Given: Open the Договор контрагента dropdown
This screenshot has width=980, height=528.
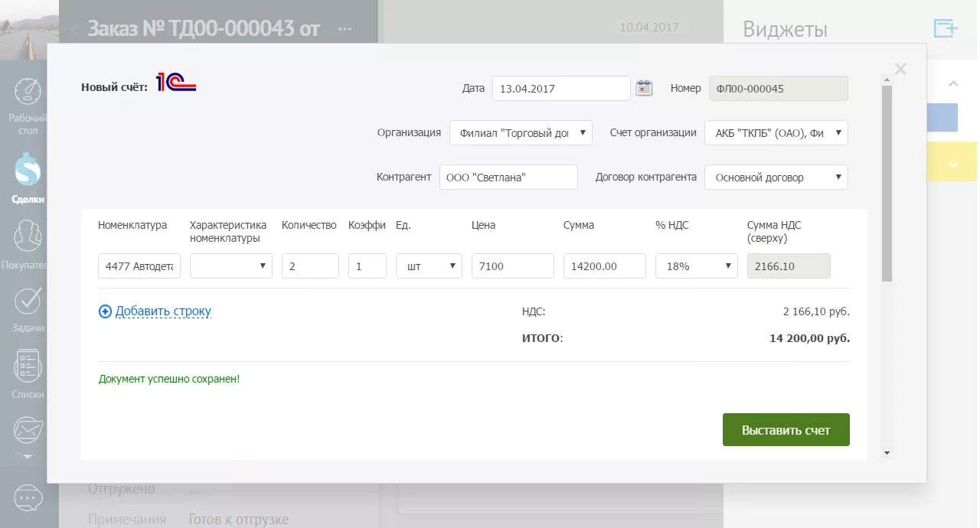Looking at the screenshot, I should [x=776, y=177].
